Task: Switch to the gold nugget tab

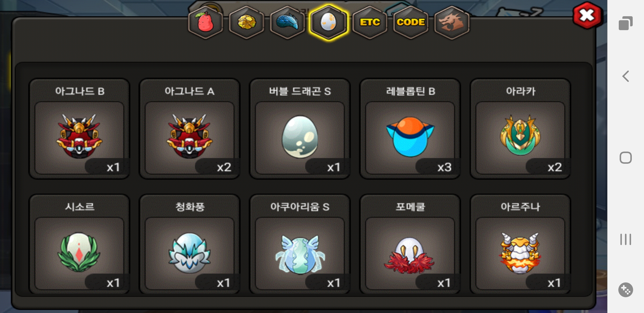Action: click(247, 22)
